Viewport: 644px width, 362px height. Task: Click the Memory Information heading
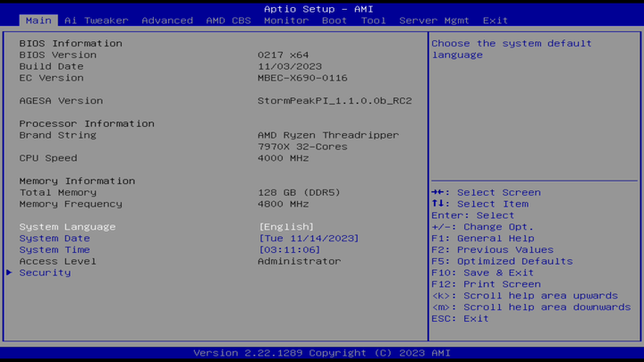77,181
